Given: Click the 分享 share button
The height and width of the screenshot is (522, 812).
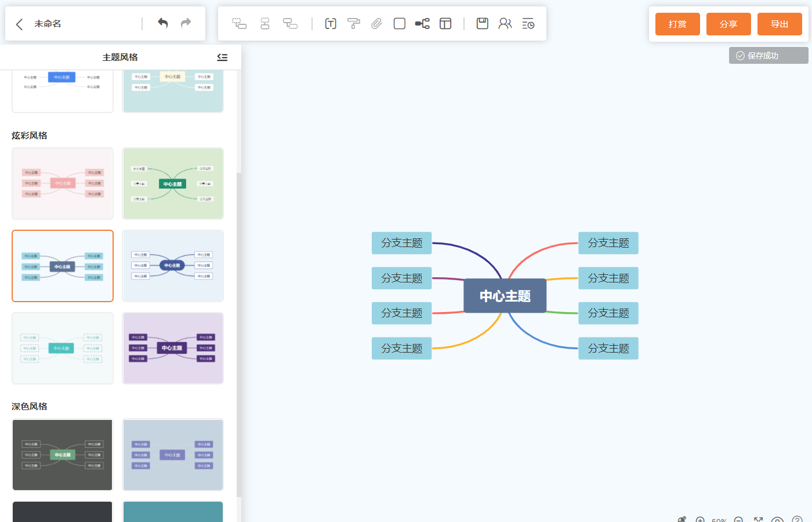Looking at the screenshot, I should point(728,24).
